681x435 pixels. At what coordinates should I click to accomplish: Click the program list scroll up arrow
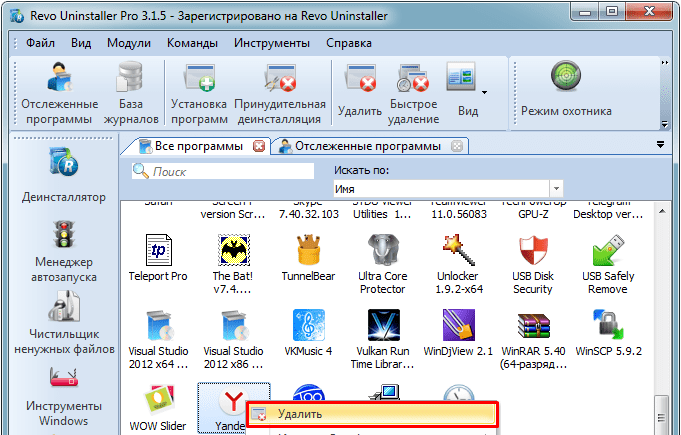coord(662,212)
